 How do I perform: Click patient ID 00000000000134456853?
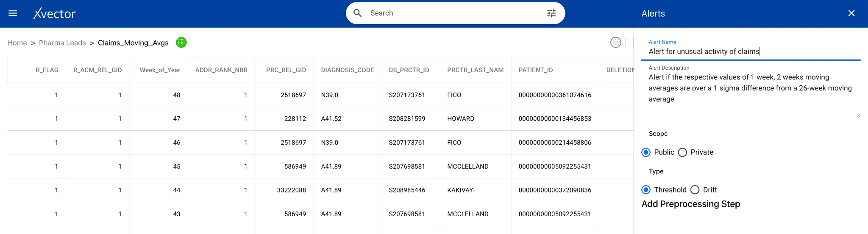(x=555, y=119)
